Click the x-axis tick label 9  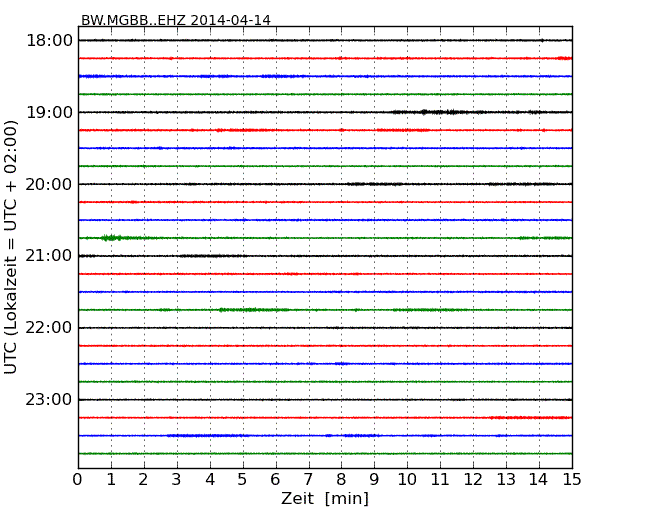[374, 480]
